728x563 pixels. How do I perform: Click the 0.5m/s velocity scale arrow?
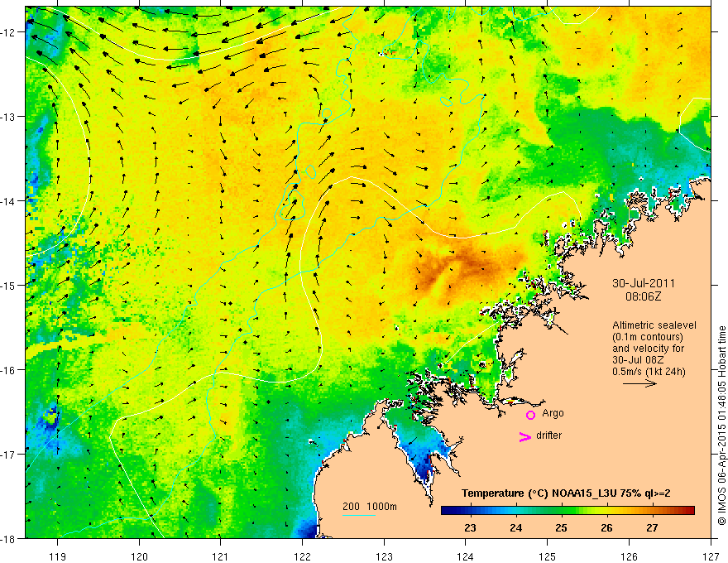[639, 383]
